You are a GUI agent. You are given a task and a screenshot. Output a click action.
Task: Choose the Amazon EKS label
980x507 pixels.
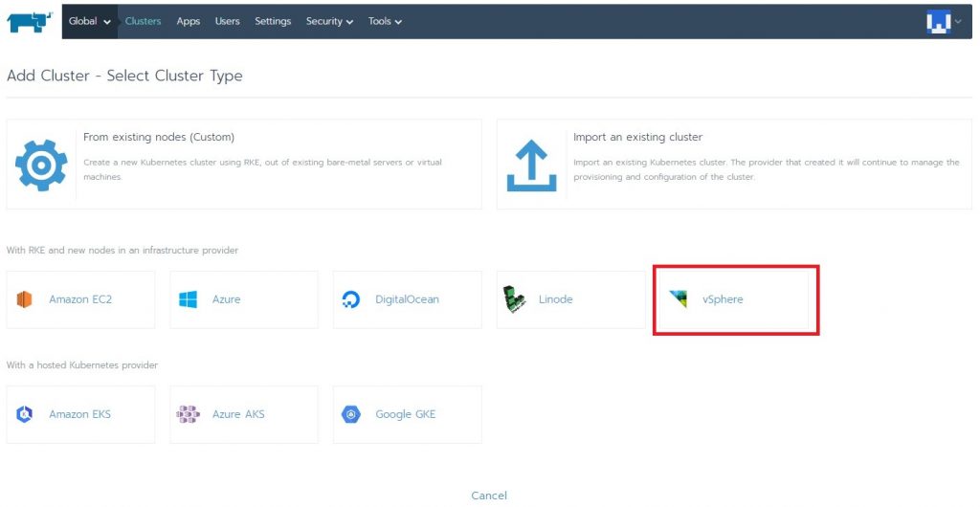pyautogui.click(x=80, y=414)
